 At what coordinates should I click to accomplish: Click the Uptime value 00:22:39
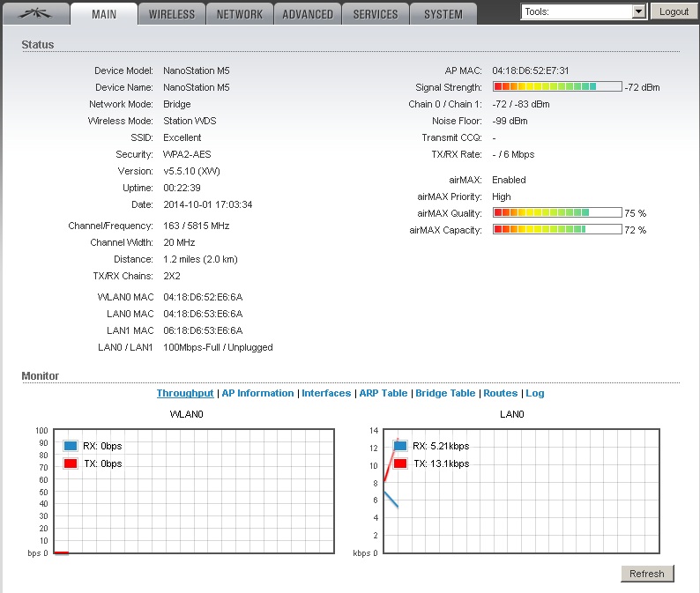tap(182, 188)
